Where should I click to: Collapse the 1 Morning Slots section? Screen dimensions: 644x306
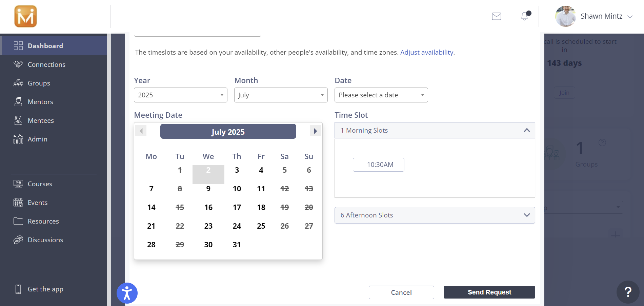[526, 131]
